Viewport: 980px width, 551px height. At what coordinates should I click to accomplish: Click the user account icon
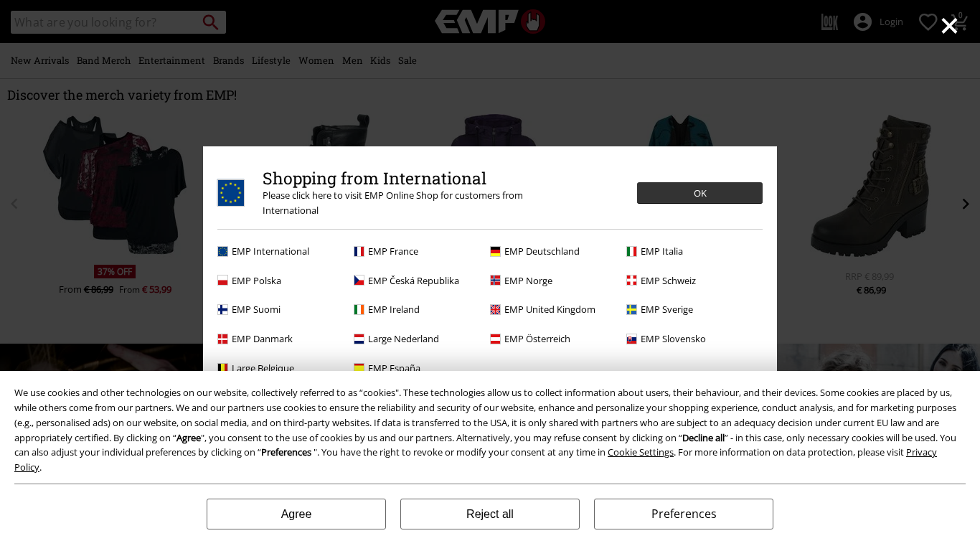pyautogui.click(x=862, y=22)
